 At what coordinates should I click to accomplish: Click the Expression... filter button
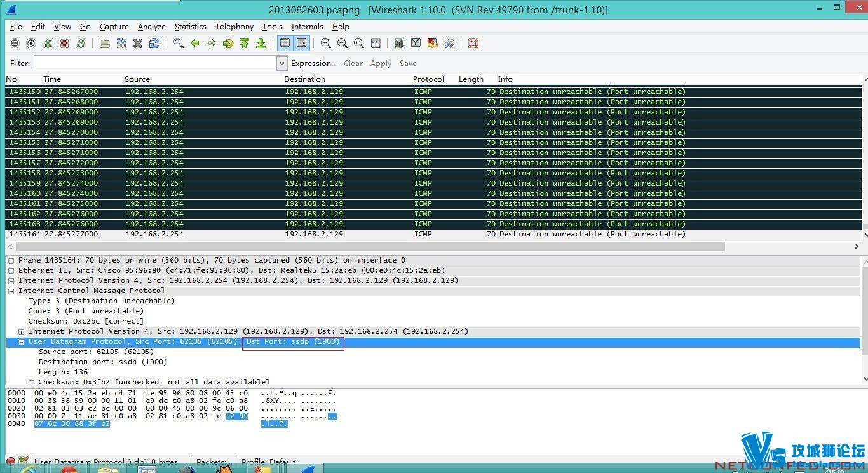(314, 63)
